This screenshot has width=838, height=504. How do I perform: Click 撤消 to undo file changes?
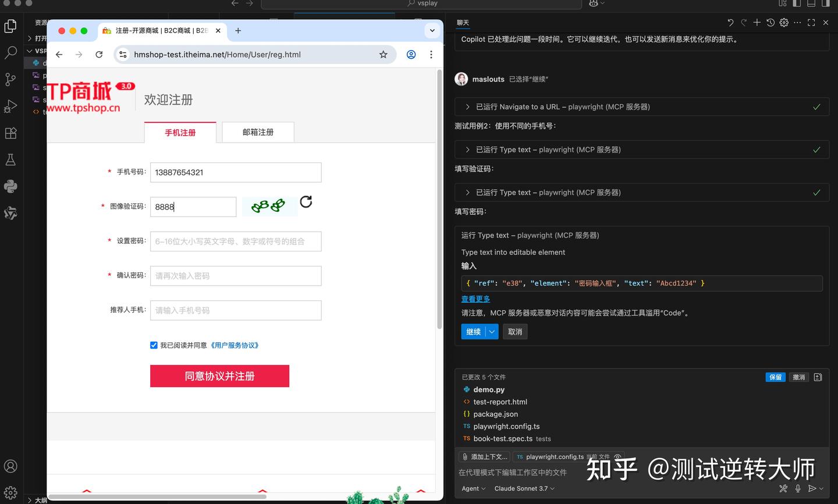pos(799,377)
